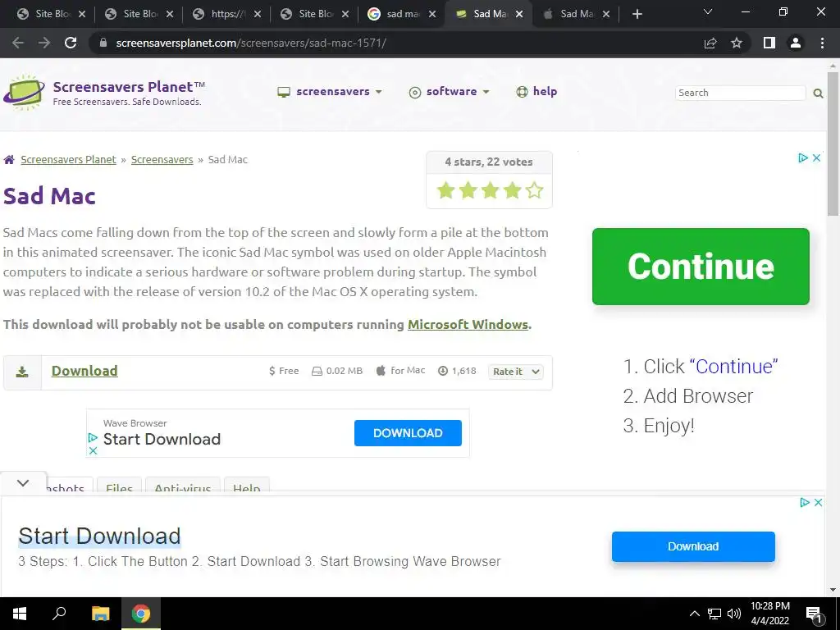Click the Screensavers Planet logo

tap(24, 94)
